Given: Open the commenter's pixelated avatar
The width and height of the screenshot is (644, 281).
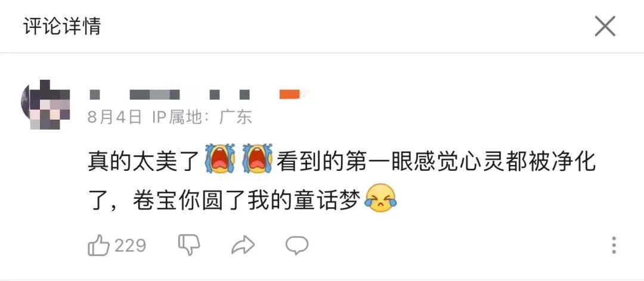Looking at the screenshot, I should [45, 105].
